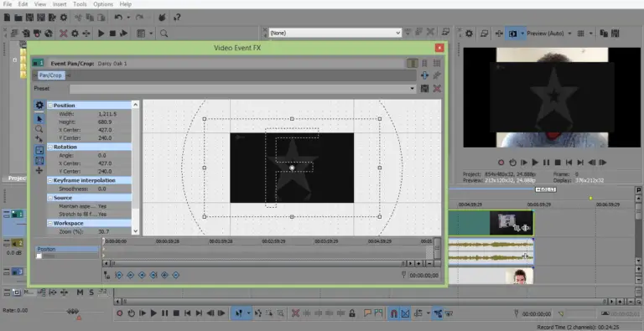Click the properties list vertical scrollbar
The image size is (644, 331).
pyautogui.click(x=135, y=168)
